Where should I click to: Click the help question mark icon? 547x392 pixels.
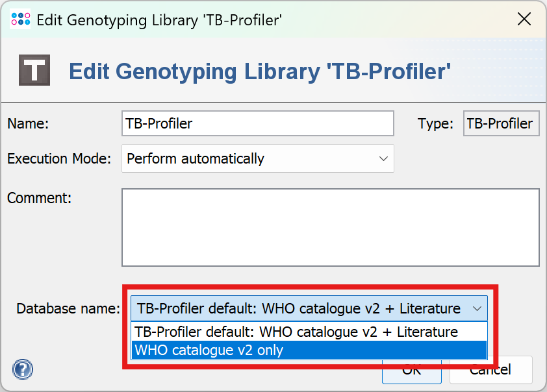point(23,369)
